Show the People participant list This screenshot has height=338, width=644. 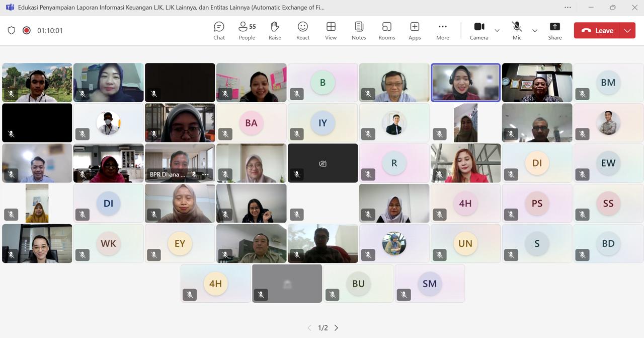click(x=247, y=31)
